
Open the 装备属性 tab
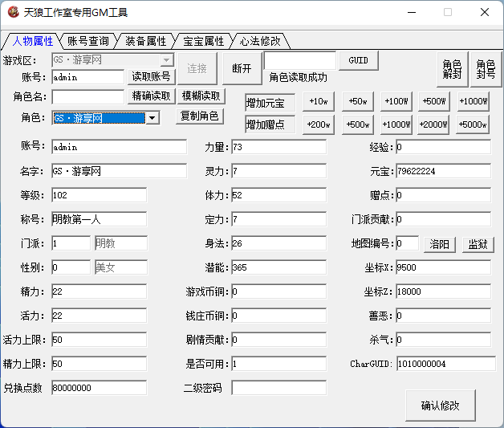click(x=145, y=41)
